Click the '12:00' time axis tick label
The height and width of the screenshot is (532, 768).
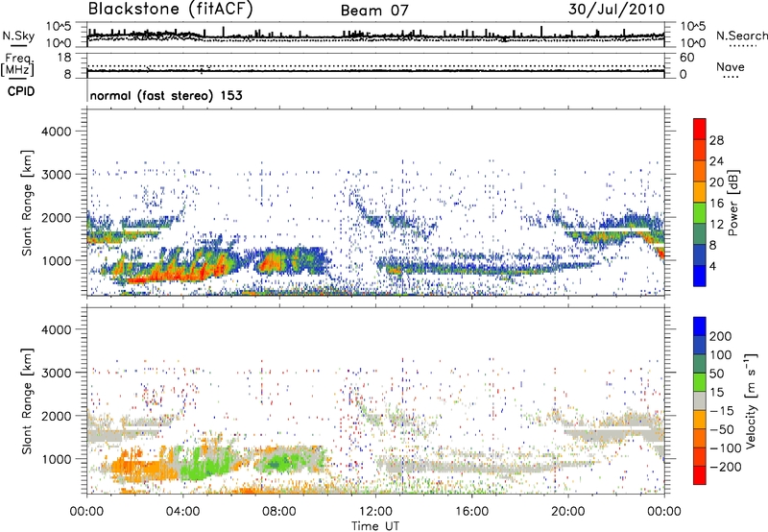(x=375, y=512)
